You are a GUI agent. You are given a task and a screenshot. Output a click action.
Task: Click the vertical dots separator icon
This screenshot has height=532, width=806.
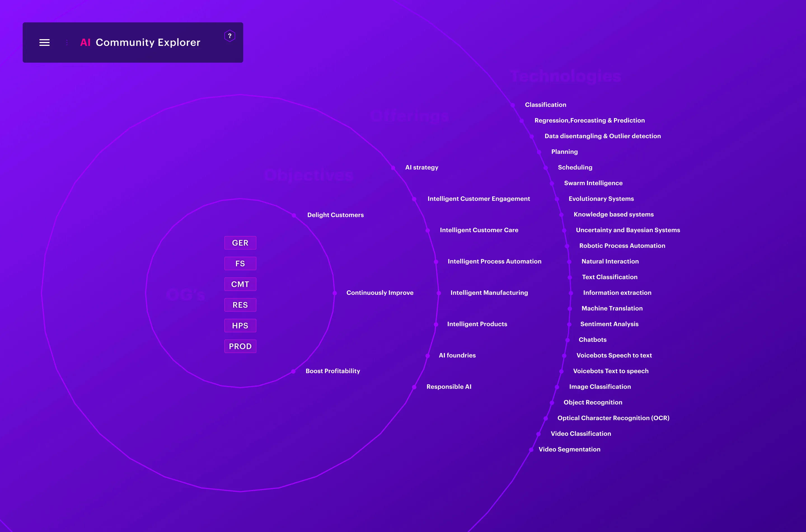(x=67, y=43)
